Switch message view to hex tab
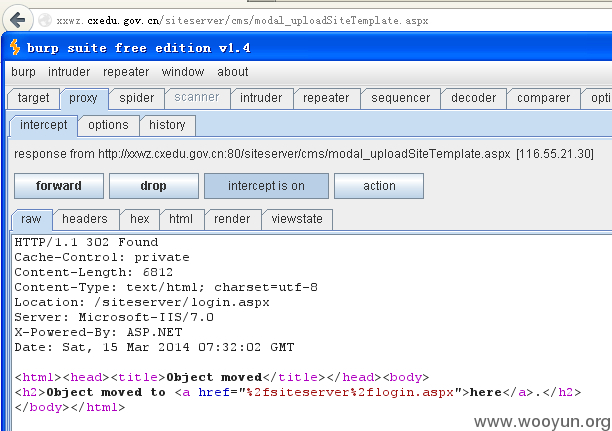Image resolution: width=612 pixels, height=431 pixels. (x=140, y=219)
